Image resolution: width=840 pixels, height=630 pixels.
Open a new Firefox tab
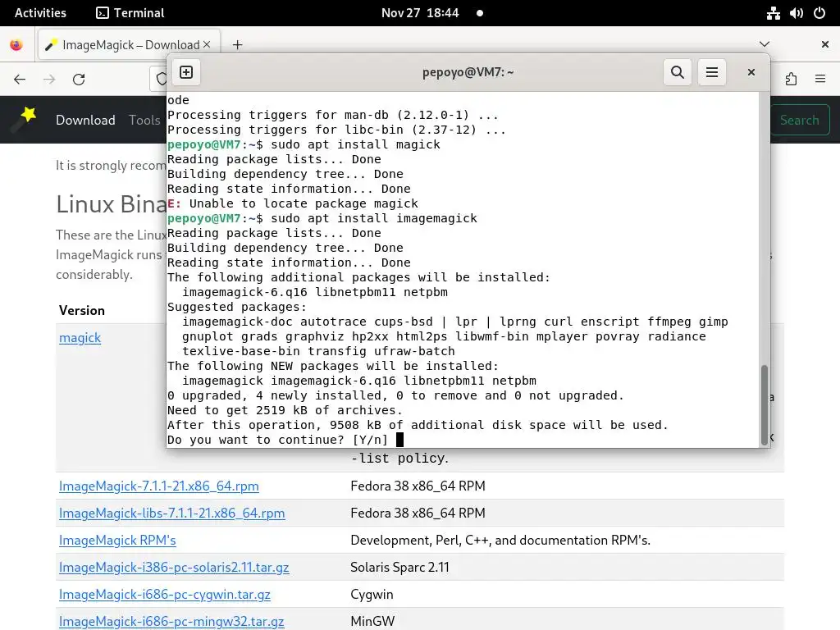click(238, 45)
